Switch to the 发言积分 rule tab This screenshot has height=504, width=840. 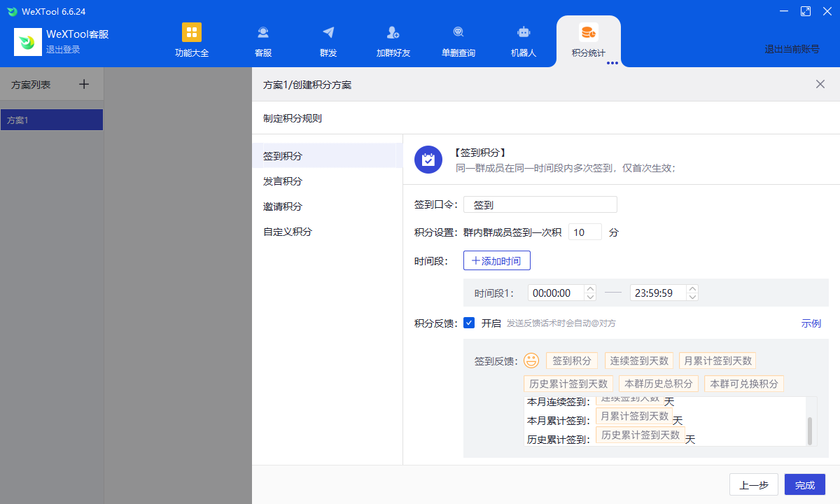[283, 181]
